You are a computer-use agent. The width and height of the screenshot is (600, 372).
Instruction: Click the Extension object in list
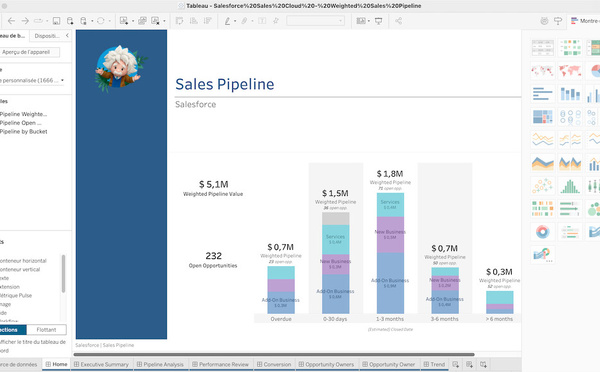click(x=10, y=287)
